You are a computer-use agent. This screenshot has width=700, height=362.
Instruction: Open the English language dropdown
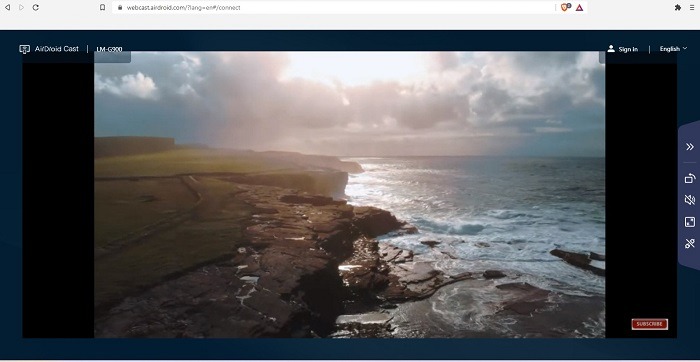pyautogui.click(x=673, y=49)
